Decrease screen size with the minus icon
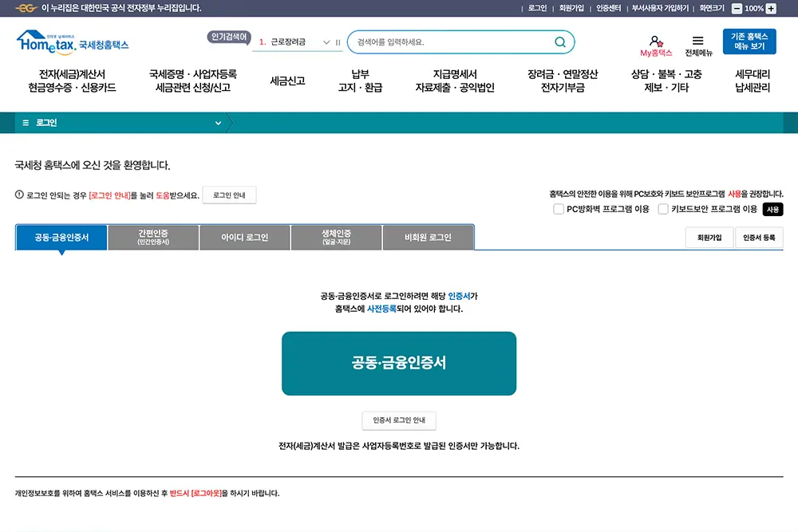This screenshot has width=798, height=532. [x=737, y=9]
